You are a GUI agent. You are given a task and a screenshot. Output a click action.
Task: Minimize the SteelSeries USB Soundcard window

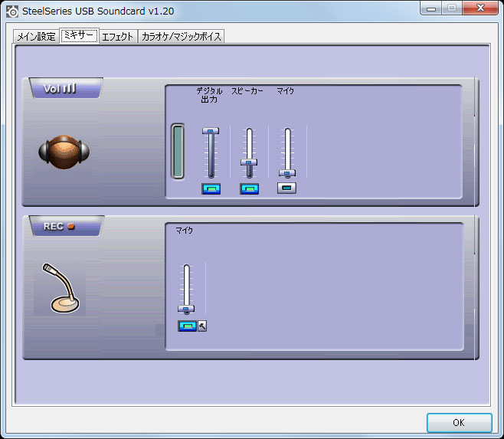(x=431, y=8)
